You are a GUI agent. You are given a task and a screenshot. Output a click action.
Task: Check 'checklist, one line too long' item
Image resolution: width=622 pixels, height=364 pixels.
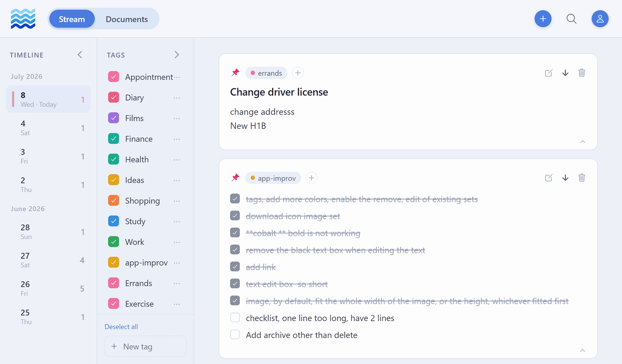click(235, 317)
